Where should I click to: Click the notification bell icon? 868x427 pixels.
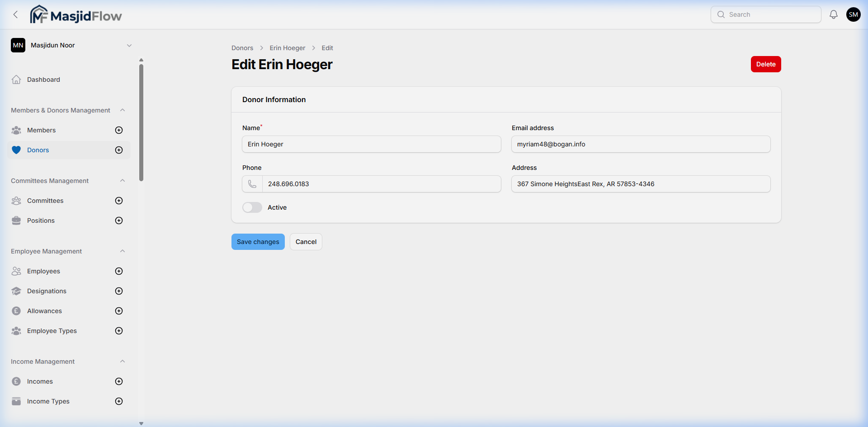tap(833, 14)
